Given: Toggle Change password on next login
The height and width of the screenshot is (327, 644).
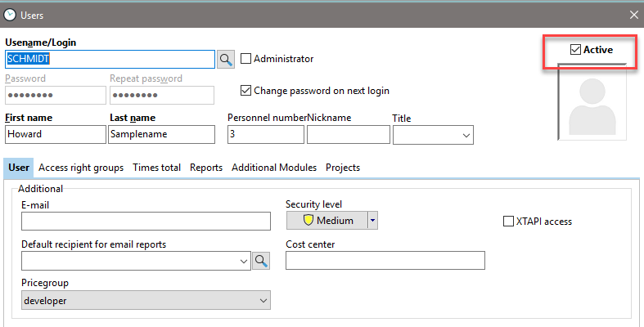Looking at the screenshot, I should 245,91.
